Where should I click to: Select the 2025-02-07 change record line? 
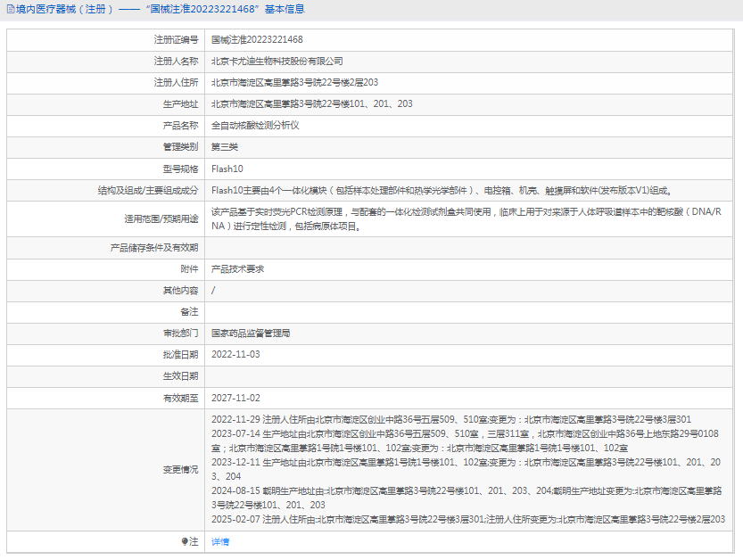(x=468, y=519)
